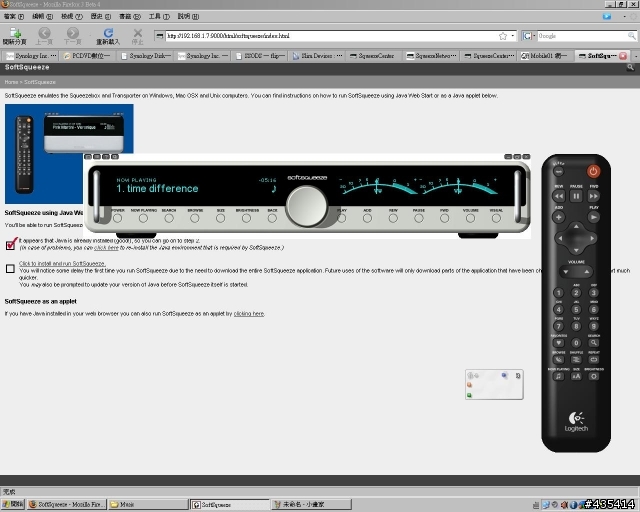Open the Music folder taskbar button
640x512 pixels.
tap(149, 504)
